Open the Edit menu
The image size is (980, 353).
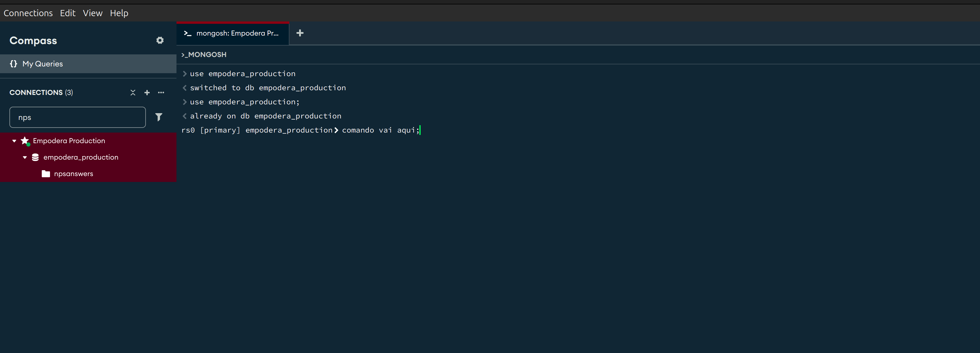point(68,13)
